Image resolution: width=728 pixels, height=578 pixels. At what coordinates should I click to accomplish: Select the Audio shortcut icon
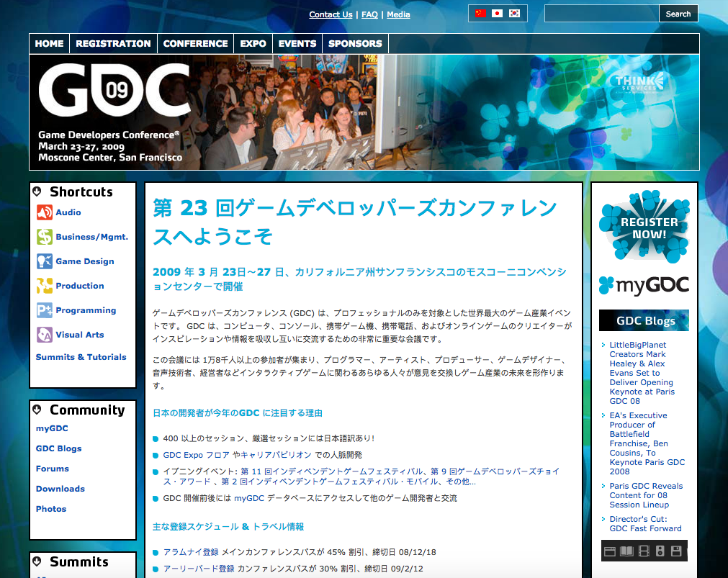[x=45, y=212]
